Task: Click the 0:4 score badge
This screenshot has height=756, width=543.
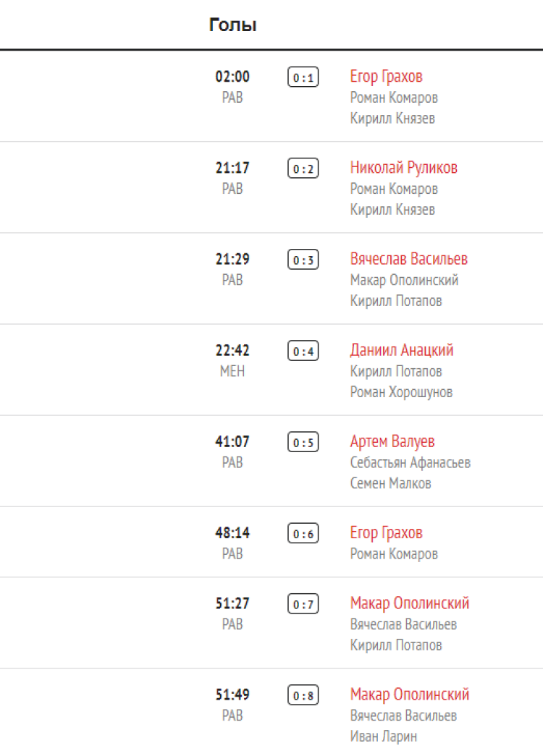Action: pyautogui.click(x=303, y=352)
